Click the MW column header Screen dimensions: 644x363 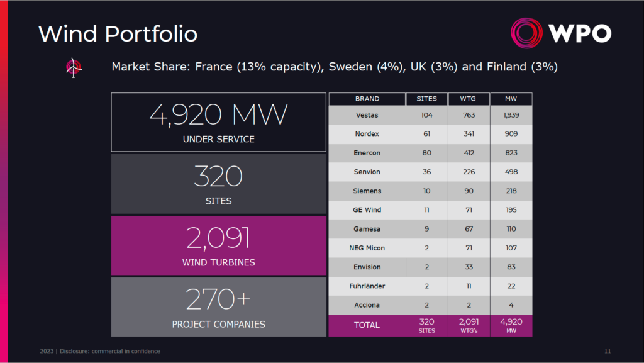click(x=511, y=99)
